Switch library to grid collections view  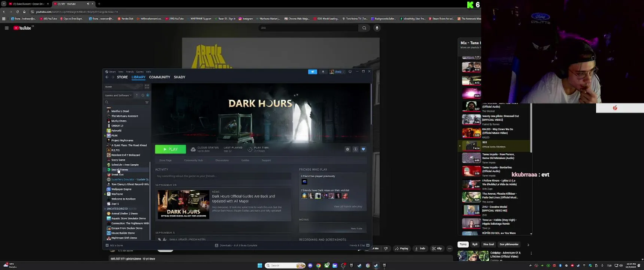pyautogui.click(x=147, y=87)
